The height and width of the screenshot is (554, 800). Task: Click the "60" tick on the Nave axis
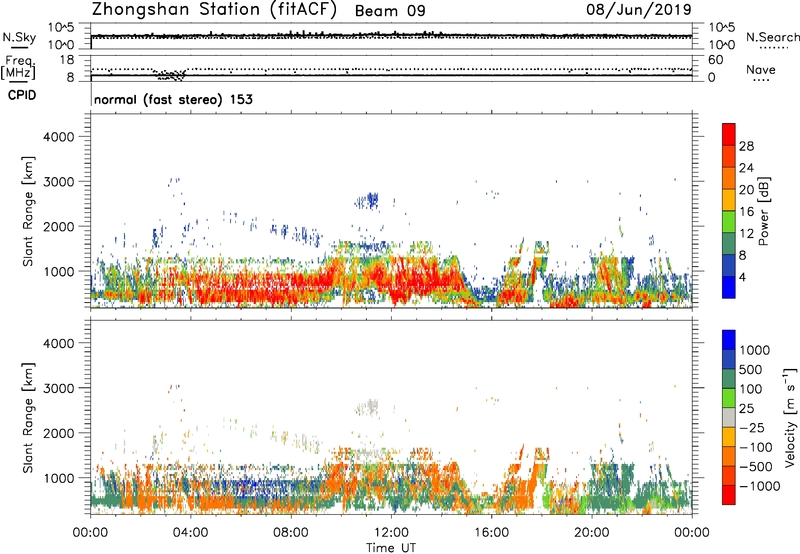(715, 60)
